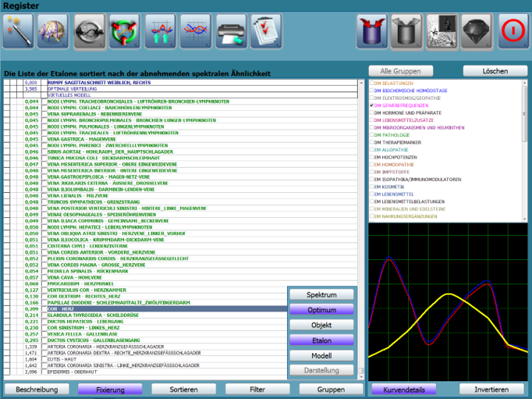This screenshot has height=399, width=532.
Task: Toggle the Optimum view button
Action: point(321,310)
